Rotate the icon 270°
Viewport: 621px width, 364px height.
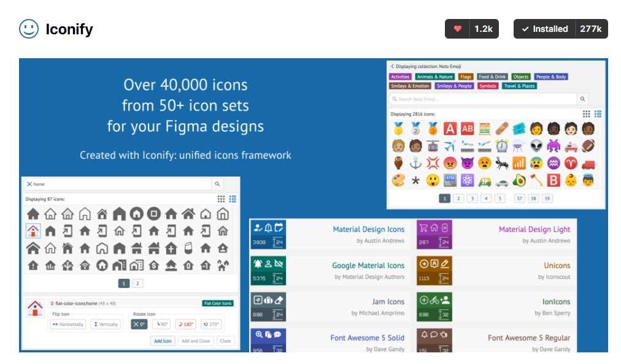coord(210,324)
